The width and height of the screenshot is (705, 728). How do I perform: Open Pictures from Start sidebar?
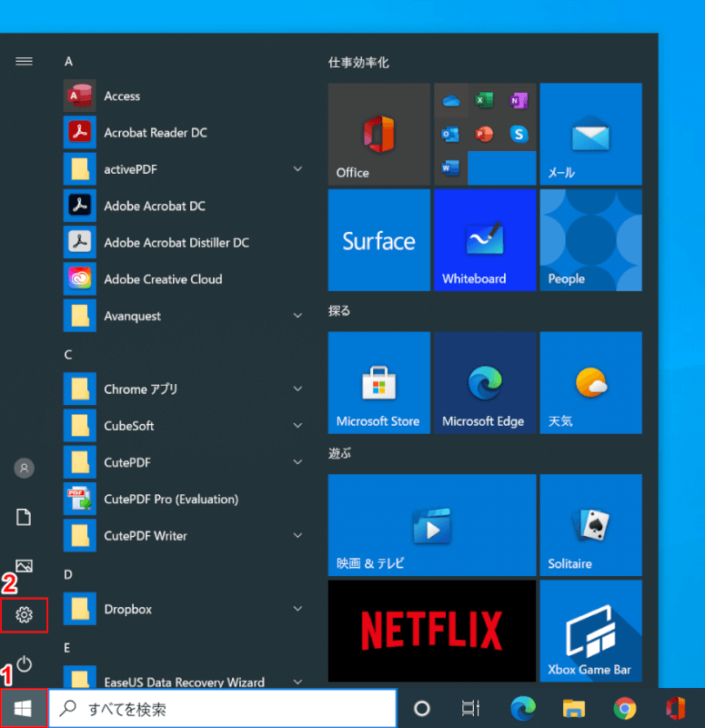click(x=25, y=566)
